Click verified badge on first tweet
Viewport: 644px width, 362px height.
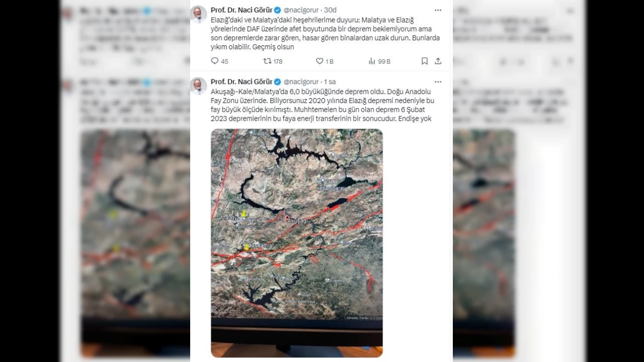click(277, 10)
